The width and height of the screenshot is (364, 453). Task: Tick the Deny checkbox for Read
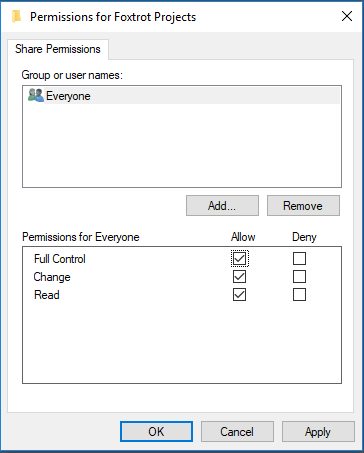pos(299,295)
